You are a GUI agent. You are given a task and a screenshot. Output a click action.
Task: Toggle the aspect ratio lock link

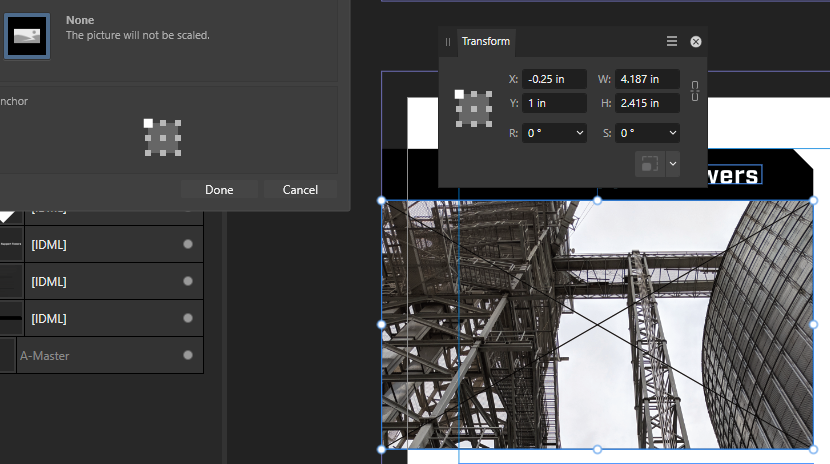(x=694, y=91)
